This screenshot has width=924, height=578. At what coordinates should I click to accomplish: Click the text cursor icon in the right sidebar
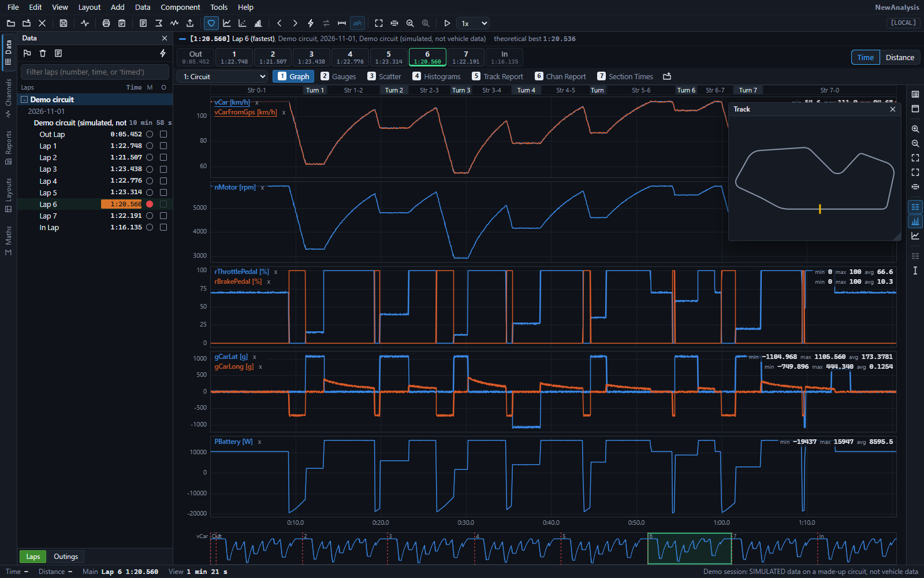click(915, 271)
